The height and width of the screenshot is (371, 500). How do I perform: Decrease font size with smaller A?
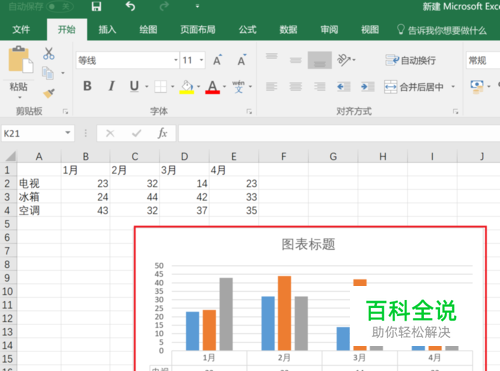point(242,60)
